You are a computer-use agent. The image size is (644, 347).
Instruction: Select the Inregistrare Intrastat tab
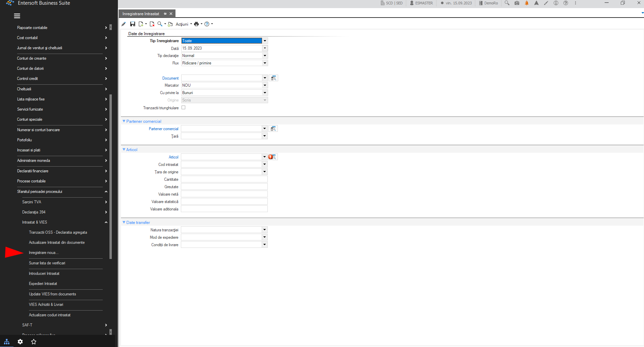(141, 14)
